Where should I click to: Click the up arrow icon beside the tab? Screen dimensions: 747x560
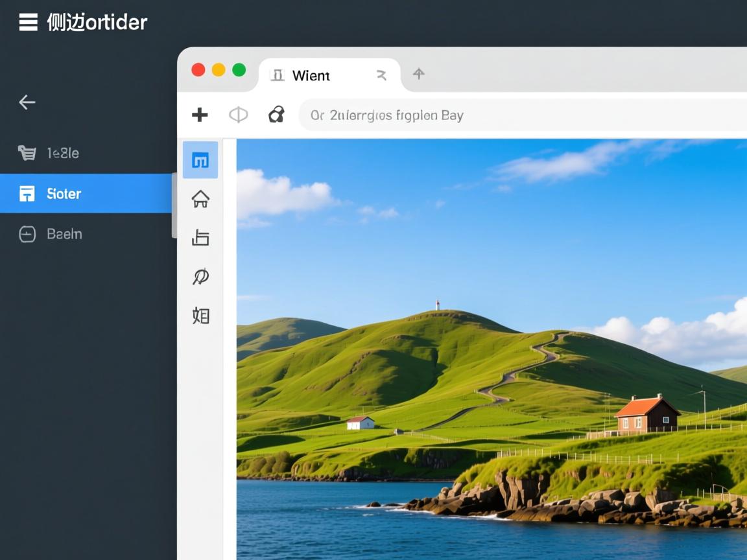point(419,74)
